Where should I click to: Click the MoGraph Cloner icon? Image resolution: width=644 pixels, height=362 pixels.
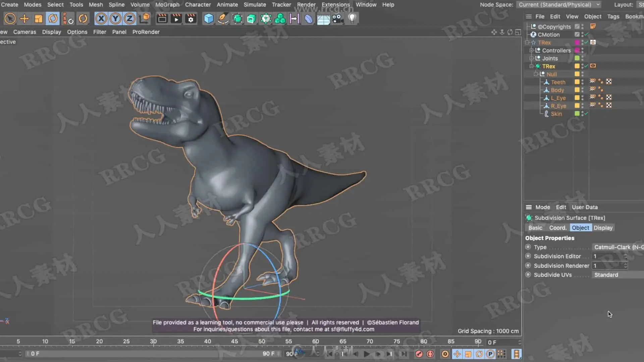266,18
